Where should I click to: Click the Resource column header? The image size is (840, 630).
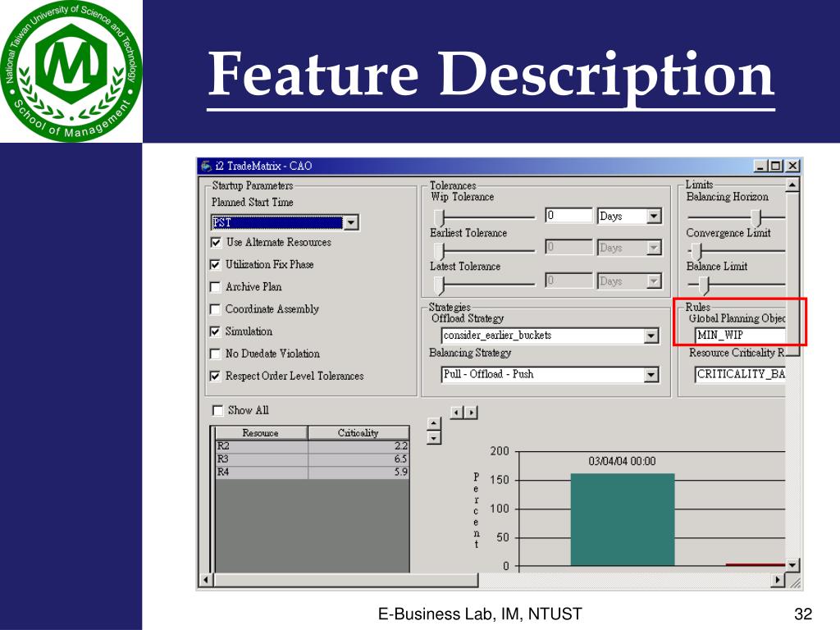(x=261, y=433)
